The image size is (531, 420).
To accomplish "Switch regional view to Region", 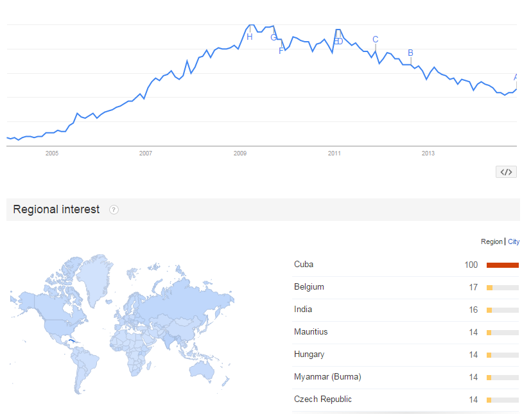I will (491, 241).
